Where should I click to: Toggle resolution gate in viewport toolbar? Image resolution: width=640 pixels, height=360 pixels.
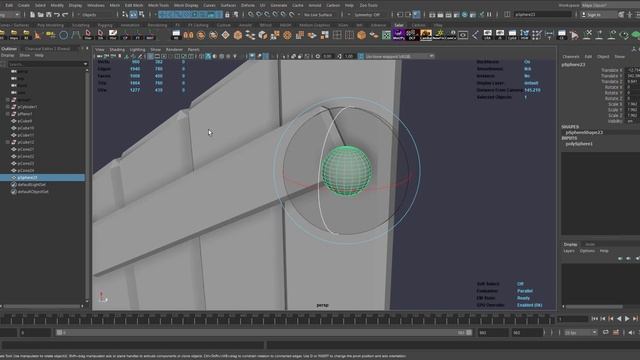point(164,56)
